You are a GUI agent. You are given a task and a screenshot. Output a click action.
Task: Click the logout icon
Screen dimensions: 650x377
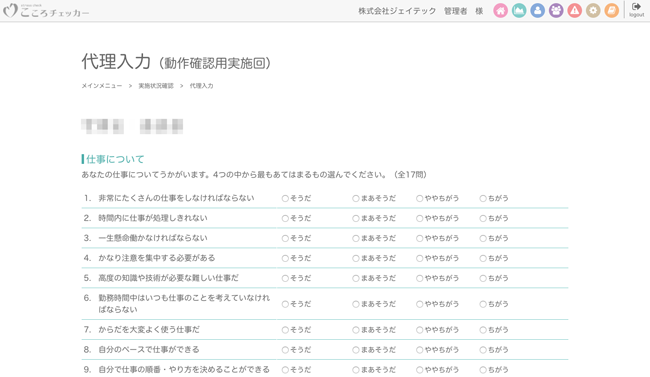[636, 10]
